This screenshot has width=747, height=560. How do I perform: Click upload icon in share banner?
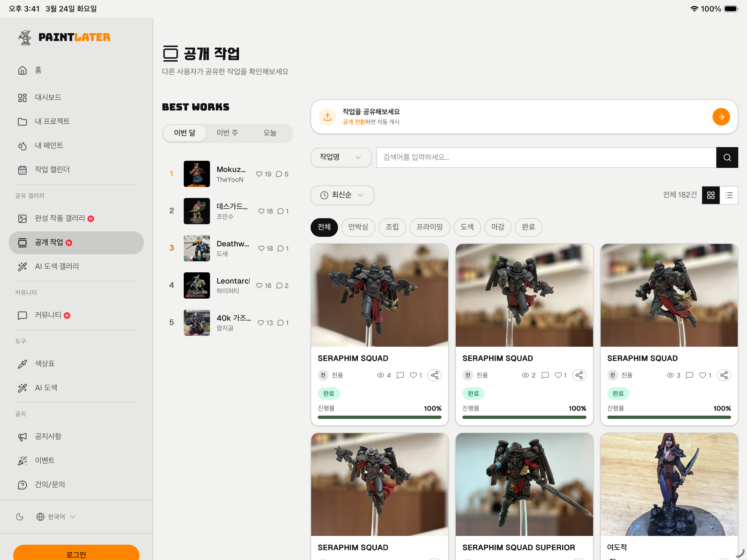tap(328, 117)
